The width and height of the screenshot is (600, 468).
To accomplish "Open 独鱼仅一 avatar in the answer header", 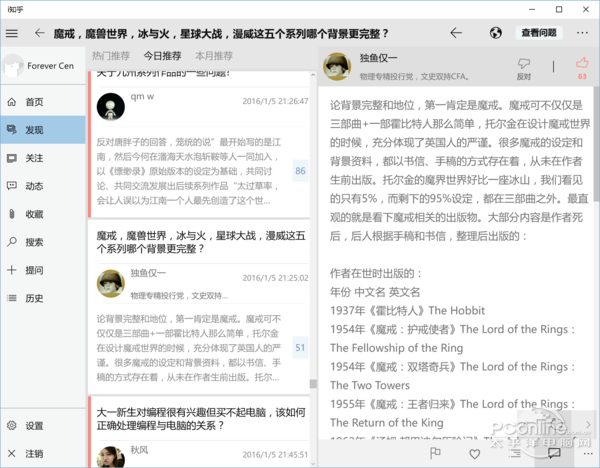I will [337, 66].
